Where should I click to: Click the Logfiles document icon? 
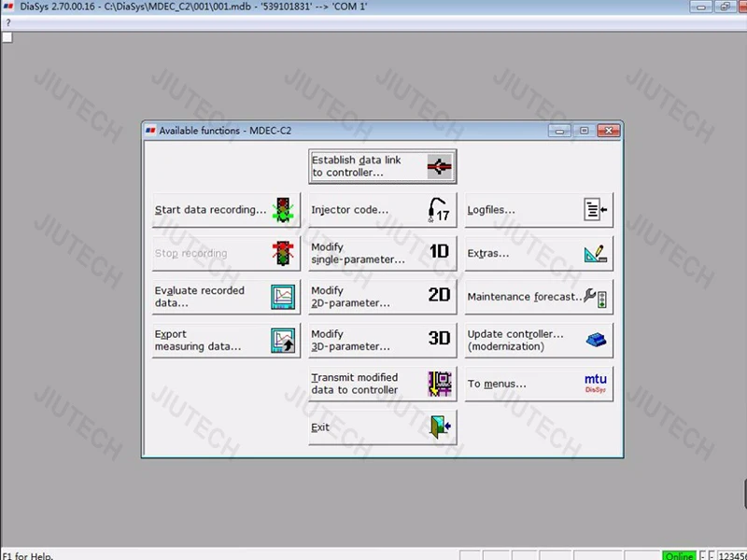pyautogui.click(x=596, y=210)
